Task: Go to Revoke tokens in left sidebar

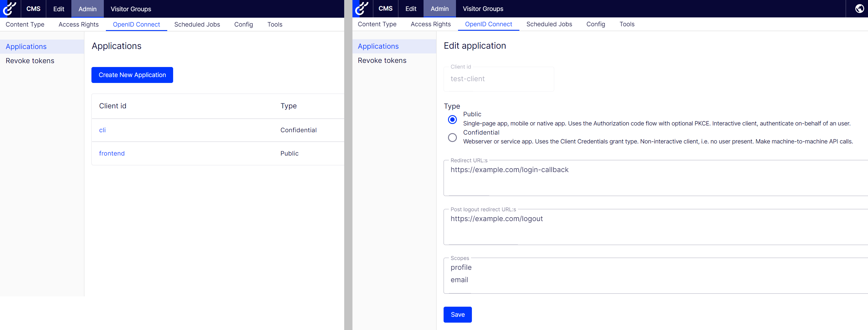Action: (30, 61)
